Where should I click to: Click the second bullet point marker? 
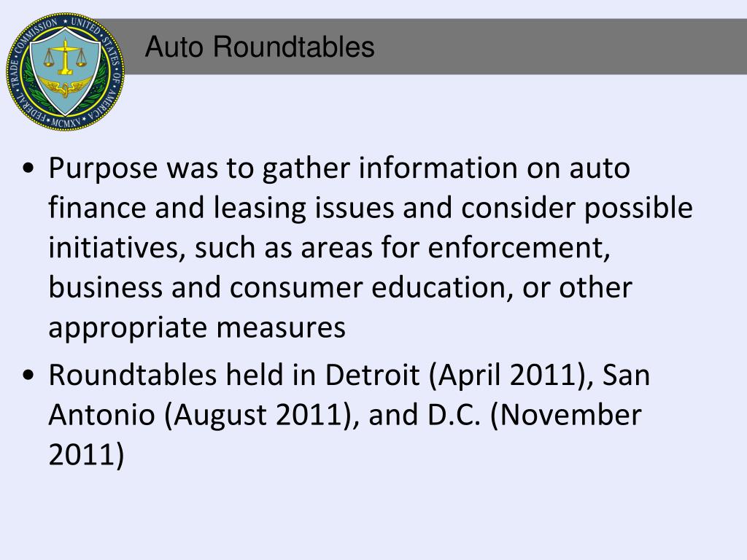[x=30, y=377]
